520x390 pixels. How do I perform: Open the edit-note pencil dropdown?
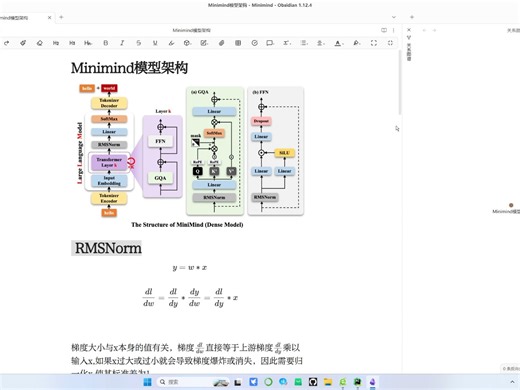(x=204, y=43)
